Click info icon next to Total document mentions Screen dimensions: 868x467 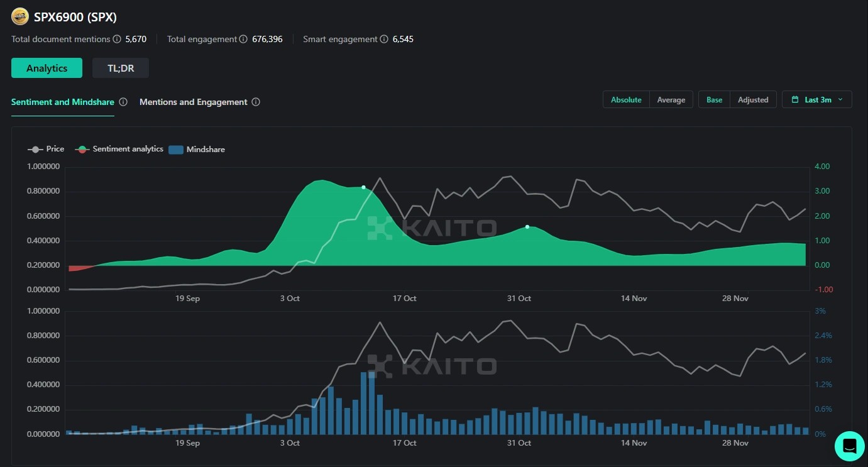click(116, 39)
